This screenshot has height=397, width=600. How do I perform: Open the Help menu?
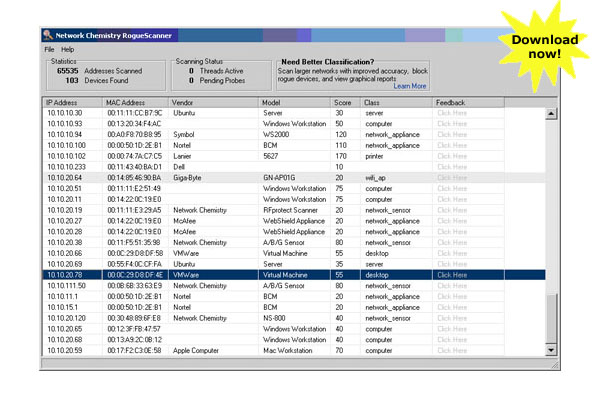point(67,49)
